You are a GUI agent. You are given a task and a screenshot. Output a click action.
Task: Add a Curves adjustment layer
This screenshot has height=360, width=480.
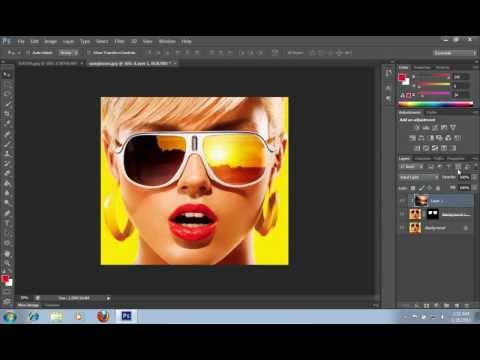(x=435, y=127)
